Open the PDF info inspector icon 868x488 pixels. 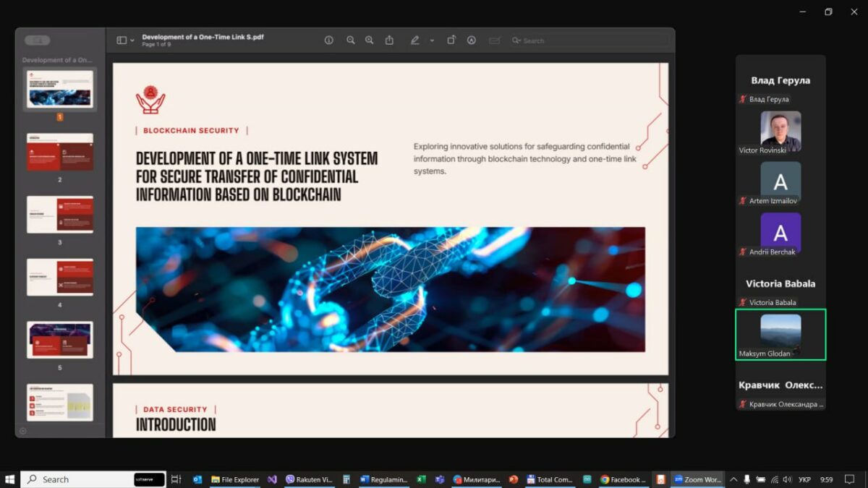329,40
